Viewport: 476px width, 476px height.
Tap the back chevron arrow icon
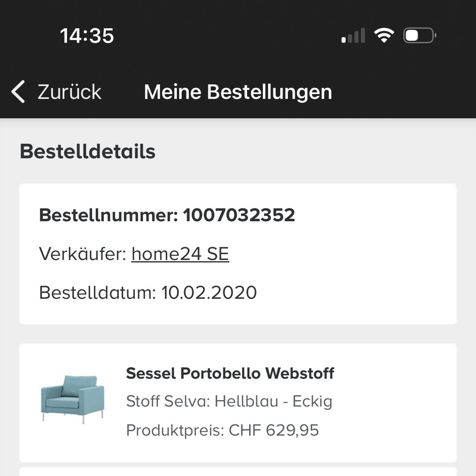point(18,92)
